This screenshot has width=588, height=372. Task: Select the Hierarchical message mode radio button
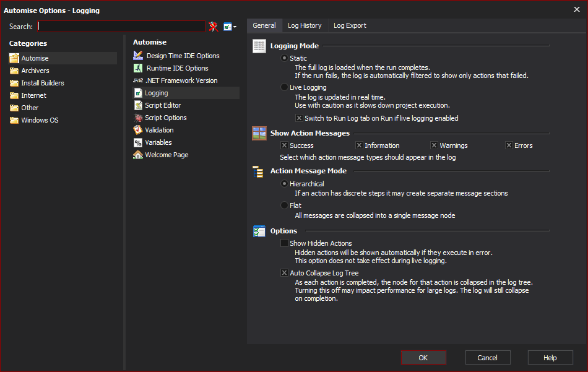[x=284, y=184]
